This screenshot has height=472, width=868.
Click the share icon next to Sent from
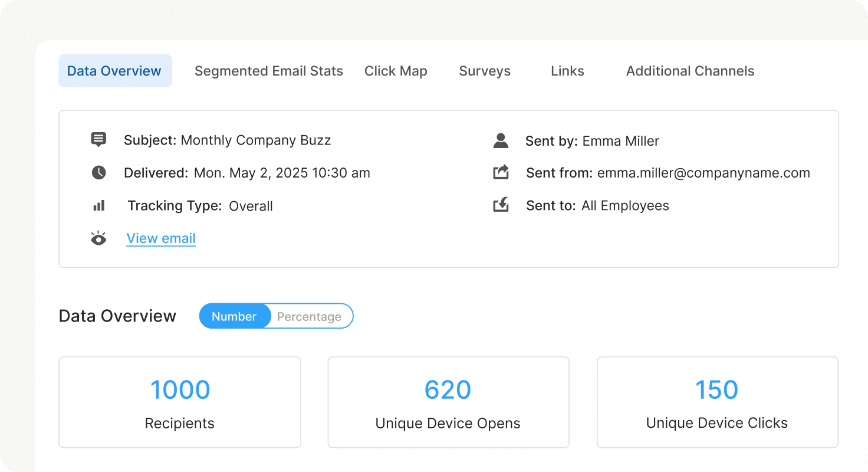pyautogui.click(x=501, y=172)
